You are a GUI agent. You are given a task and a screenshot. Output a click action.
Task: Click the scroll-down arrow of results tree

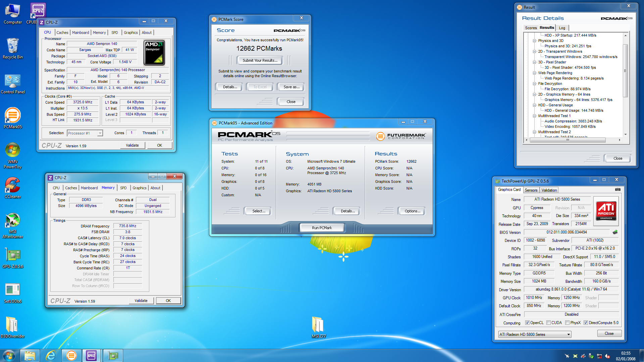pyautogui.click(x=625, y=135)
